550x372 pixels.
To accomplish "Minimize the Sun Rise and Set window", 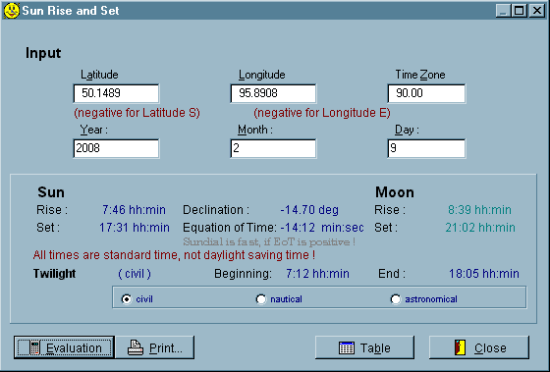I will (503, 11).
